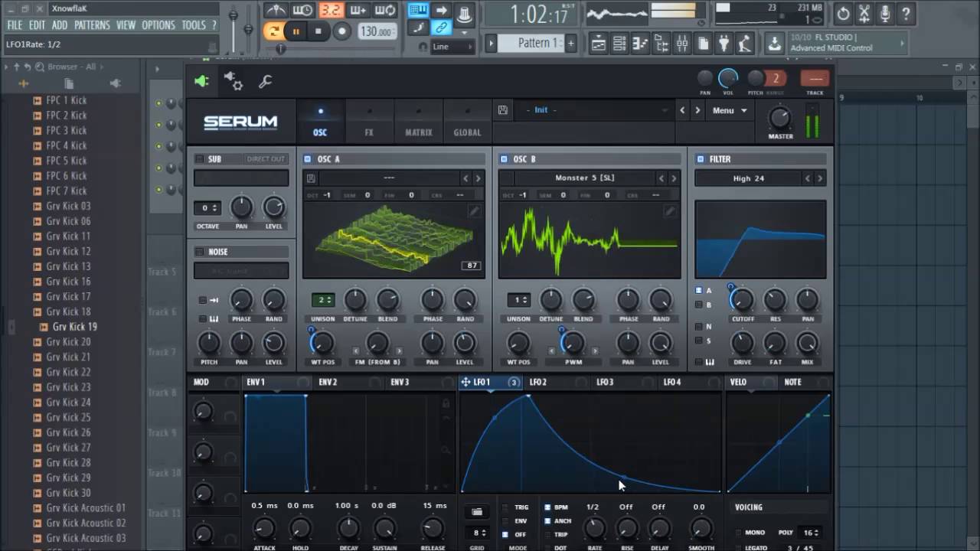The height and width of the screenshot is (551, 980).
Task: Click the undo history icon
Action: tap(843, 13)
